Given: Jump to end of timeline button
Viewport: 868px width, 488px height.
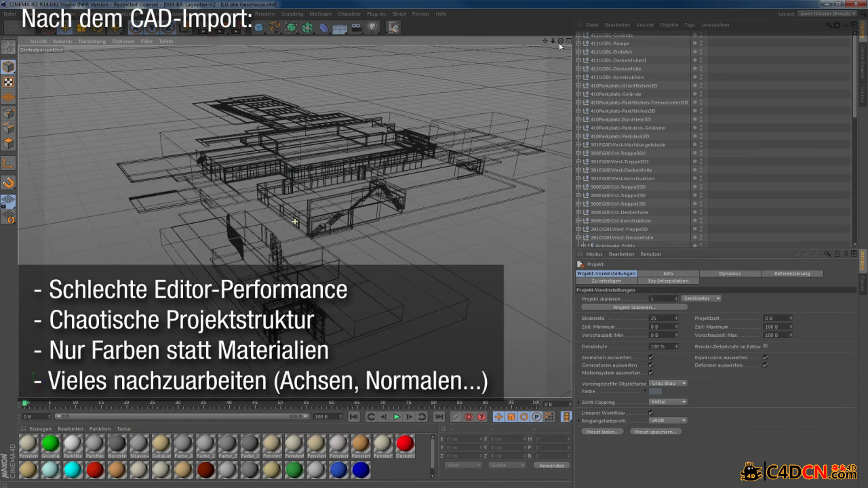Looking at the screenshot, I should tap(439, 417).
